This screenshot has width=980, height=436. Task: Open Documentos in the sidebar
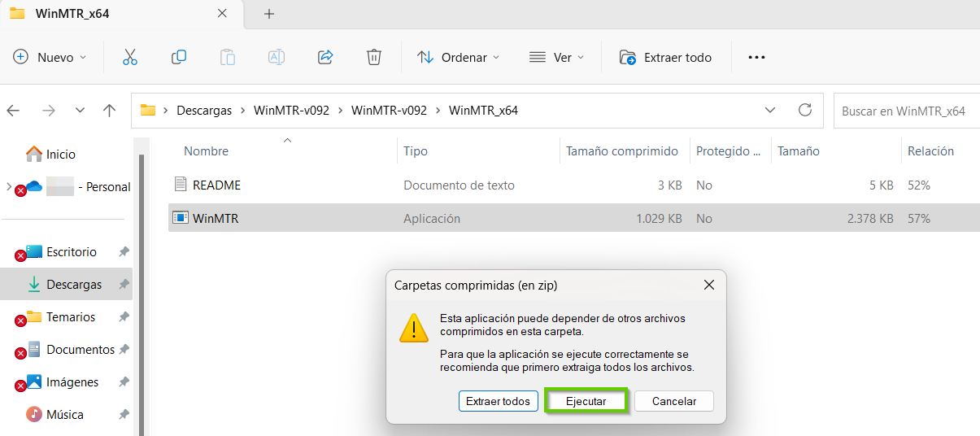[x=81, y=350]
